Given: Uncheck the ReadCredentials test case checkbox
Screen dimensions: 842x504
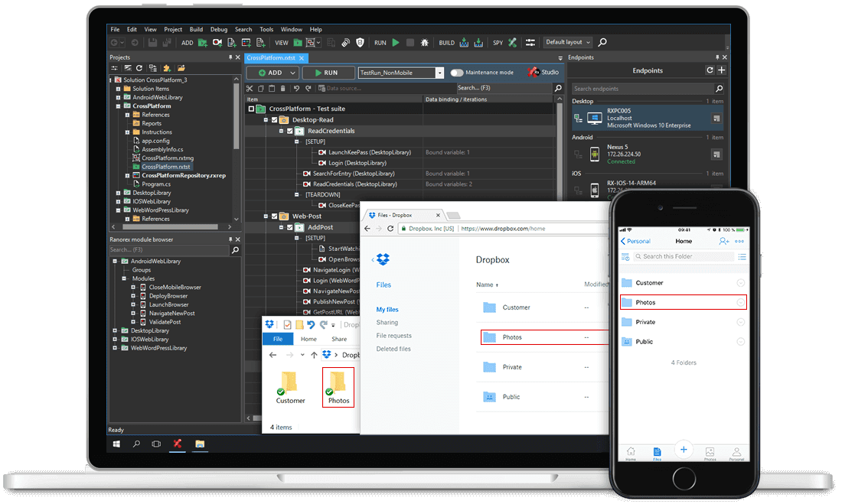Looking at the screenshot, I should [290, 131].
